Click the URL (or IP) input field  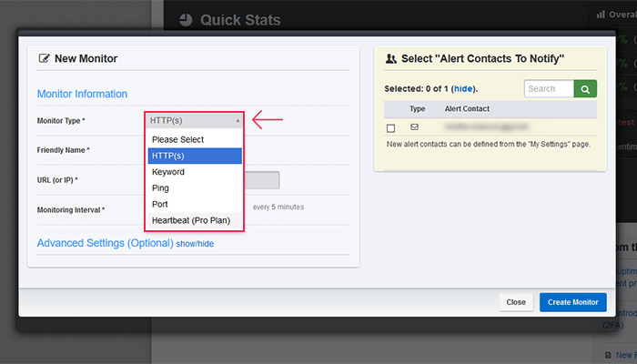point(262,180)
